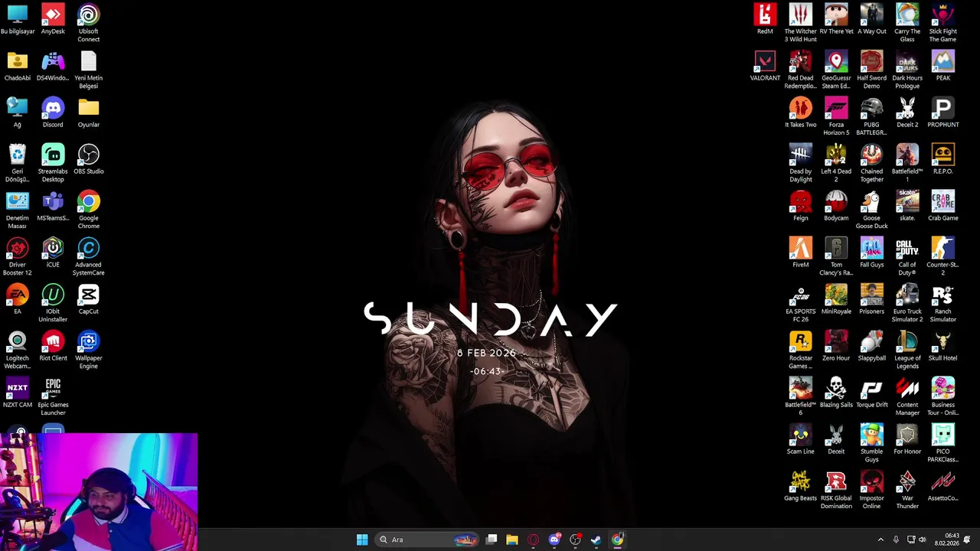Select Euro Truck Simulator 2 icon

pos(907,303)
